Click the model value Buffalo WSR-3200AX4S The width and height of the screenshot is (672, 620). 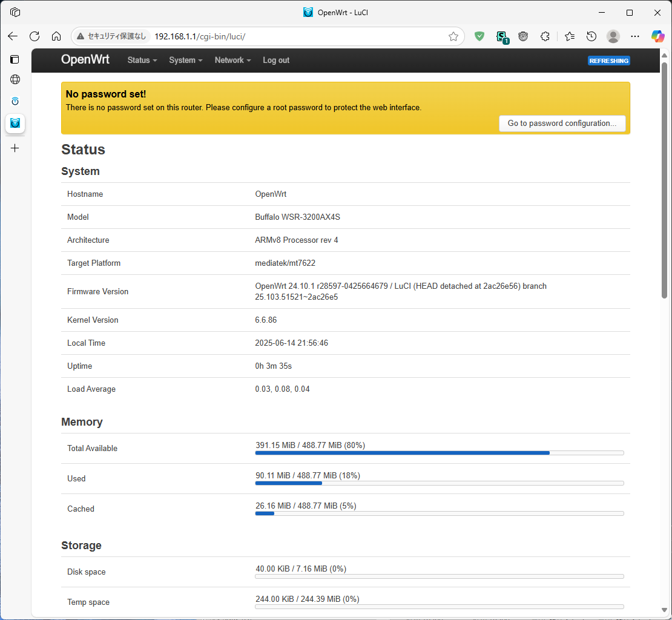click(297, 217)
